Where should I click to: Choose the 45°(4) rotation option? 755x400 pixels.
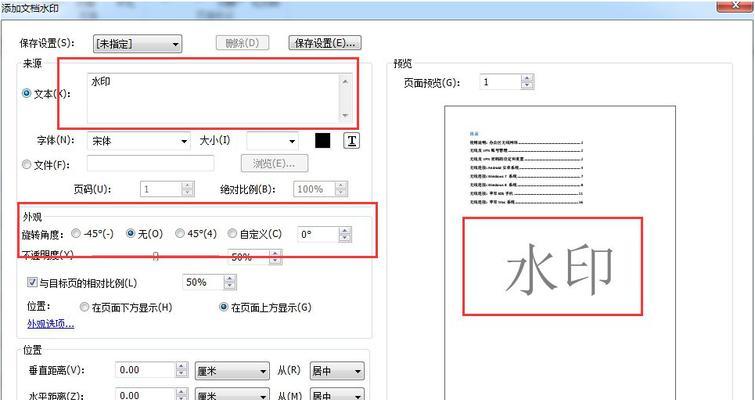click(x=180, y=233)
